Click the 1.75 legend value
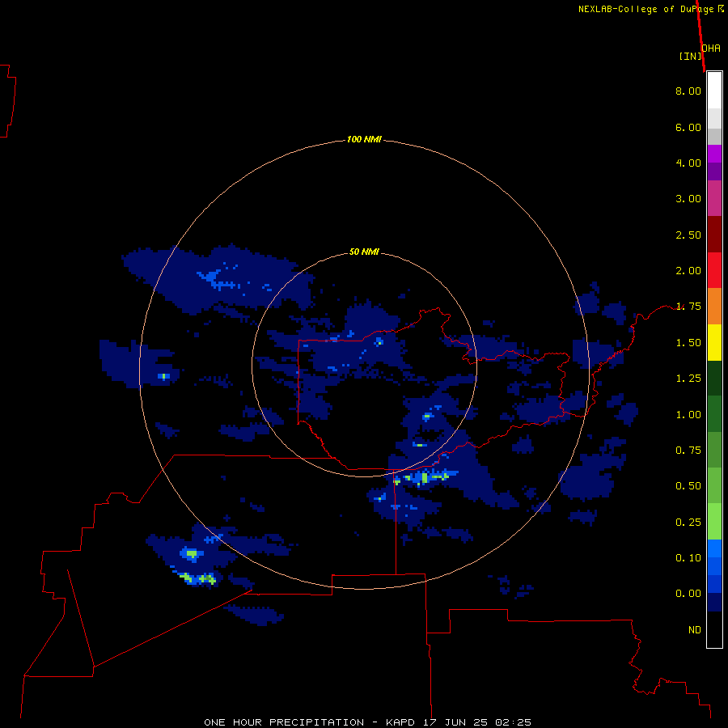Viewport: 728px width, 728px height. tap(688, 307)
